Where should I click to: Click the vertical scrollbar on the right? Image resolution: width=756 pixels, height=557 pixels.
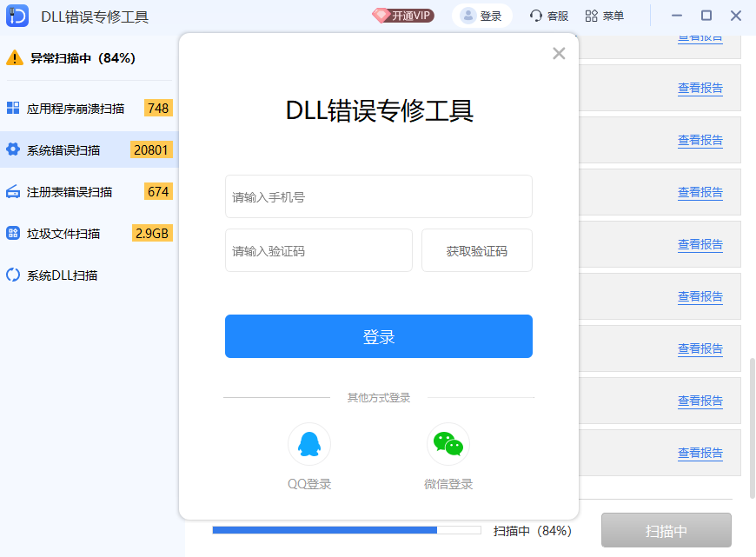753,428
